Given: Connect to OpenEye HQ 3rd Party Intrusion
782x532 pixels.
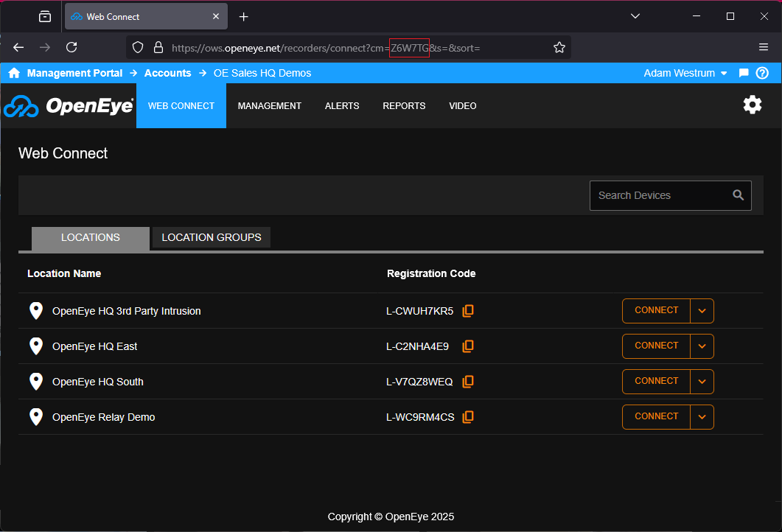Looking at the screenshot, I should [x=656, y=311].
